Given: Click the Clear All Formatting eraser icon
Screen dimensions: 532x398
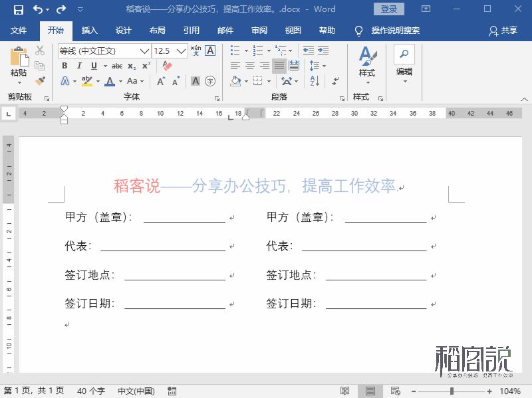Looking at the screenshot, I should (x=167, y=66).
